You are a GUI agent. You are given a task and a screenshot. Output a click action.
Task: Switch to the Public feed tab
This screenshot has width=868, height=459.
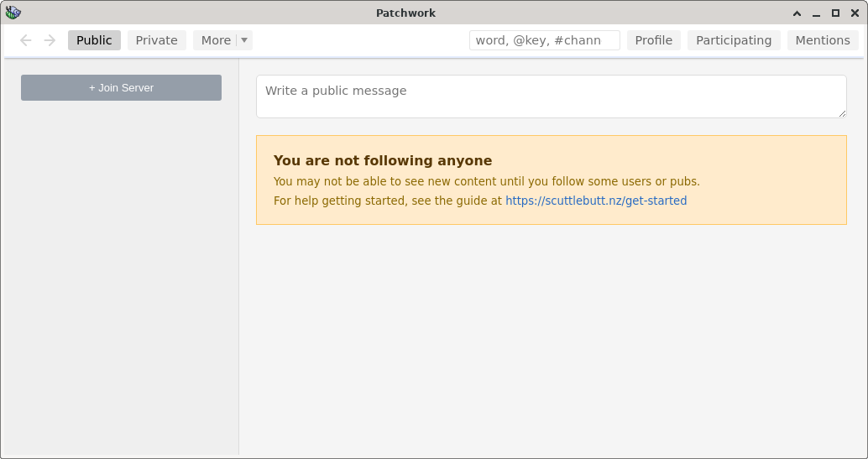tap(94, 40)
